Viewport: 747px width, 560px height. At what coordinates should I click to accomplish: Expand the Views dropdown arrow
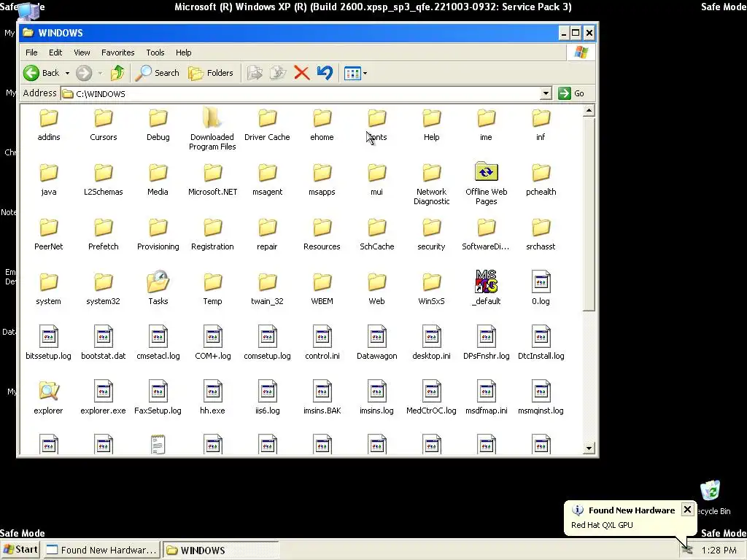pyautogui.click(x=365, y=74)
